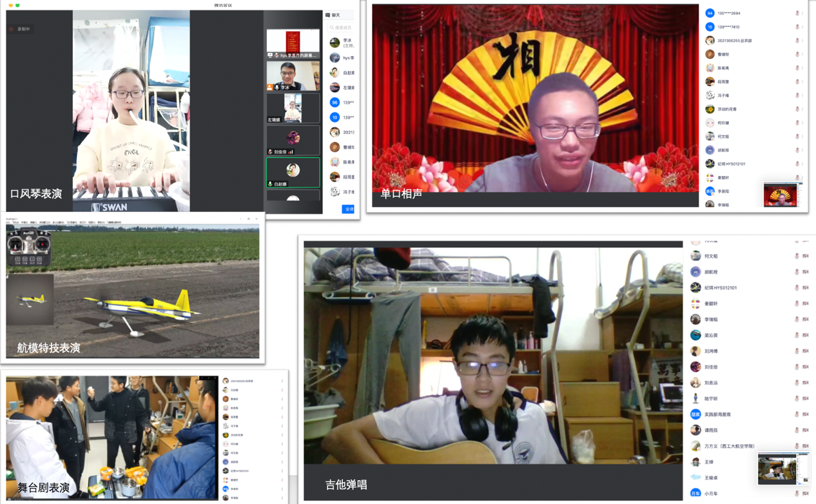This screenshot has height=504, width=816.
Task: Open more options for 冯子维 in upper-right list
Action: pyautogui.click(x=802, y=95)
